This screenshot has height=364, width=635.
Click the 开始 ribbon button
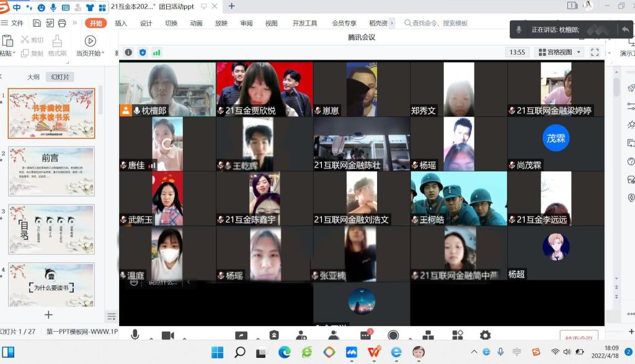(x=96, y=23)
